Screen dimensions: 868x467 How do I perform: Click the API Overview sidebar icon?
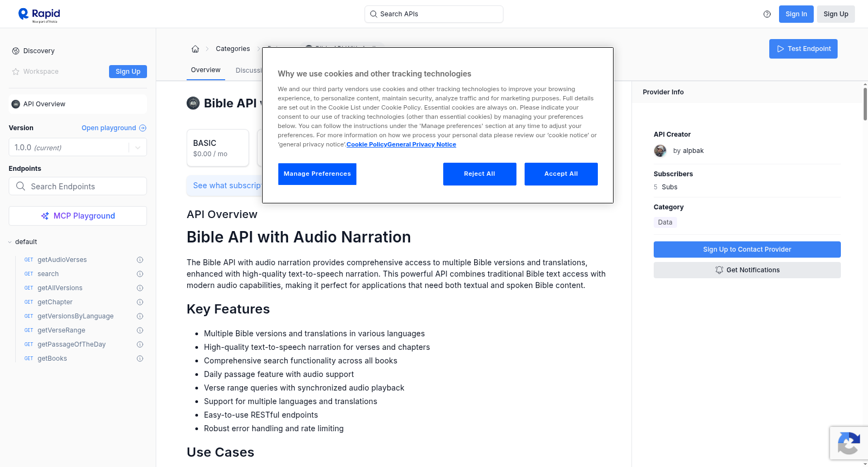(x=16, y=104)
